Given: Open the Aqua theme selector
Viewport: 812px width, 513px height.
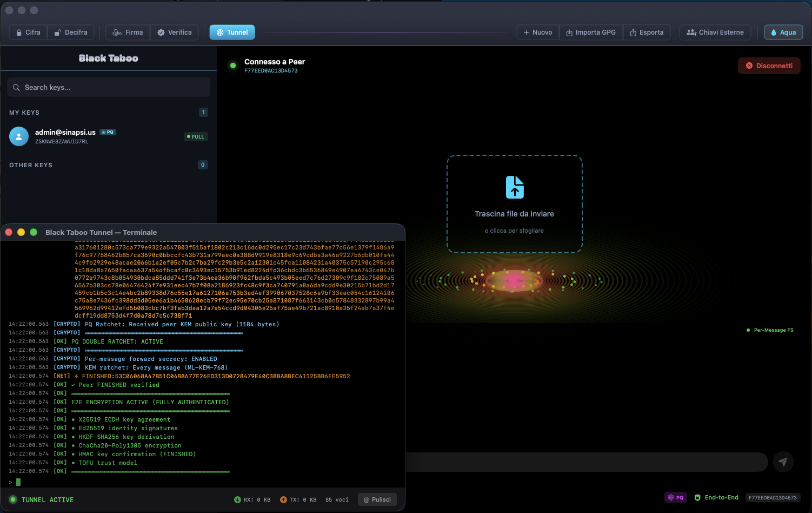Looking at the screenshot, I should click(783, 32).
